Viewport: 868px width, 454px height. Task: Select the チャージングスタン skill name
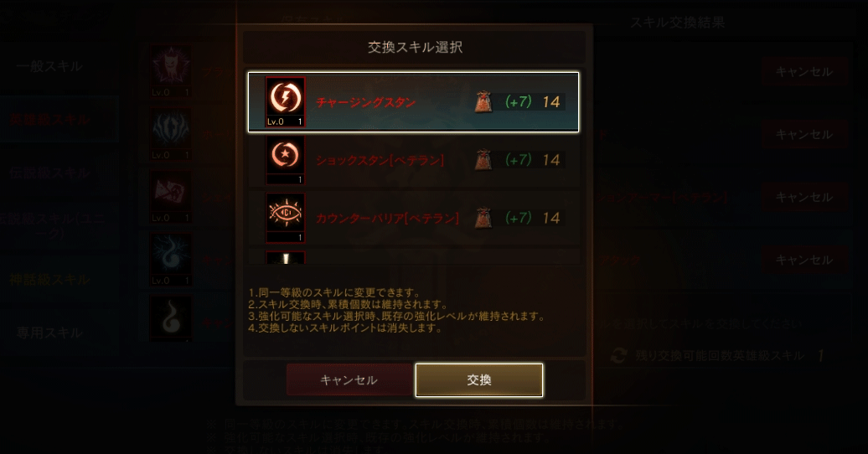pyautogui.click(x=366, y=102)
